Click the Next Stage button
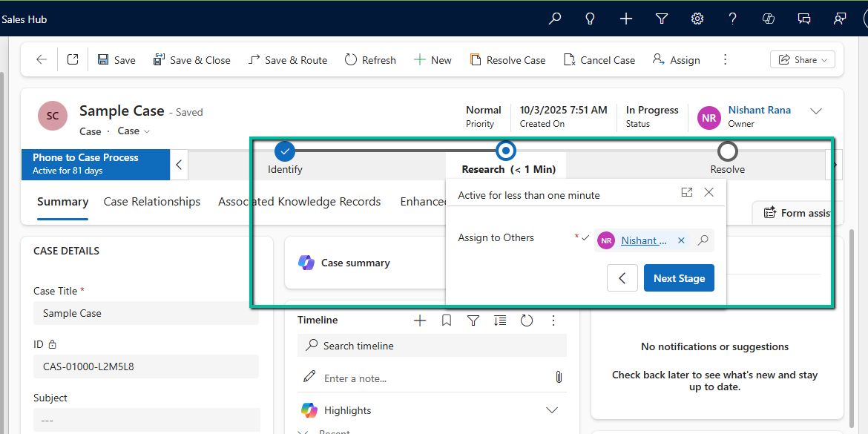Screen dimensions: 868x434 (x=679, y=278)
